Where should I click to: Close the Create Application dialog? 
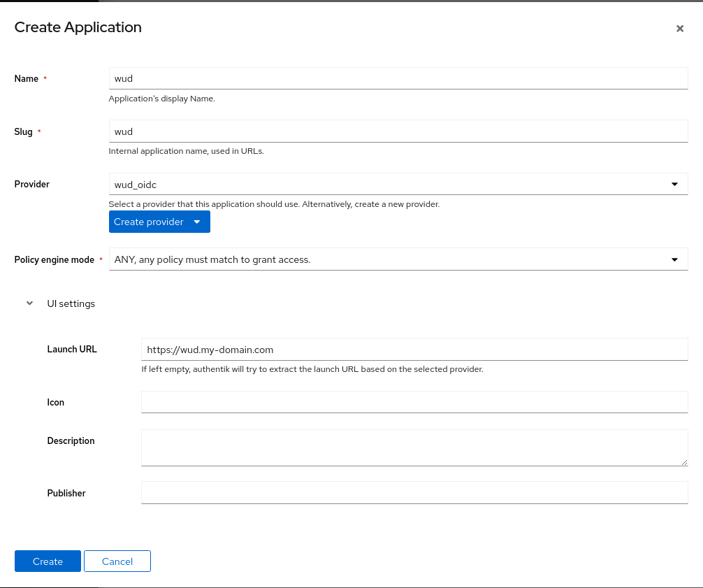point(680,29)
